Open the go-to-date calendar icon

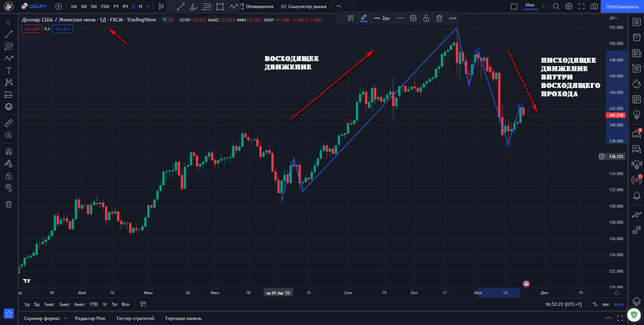pyautogui.click(x=143, y=304)
